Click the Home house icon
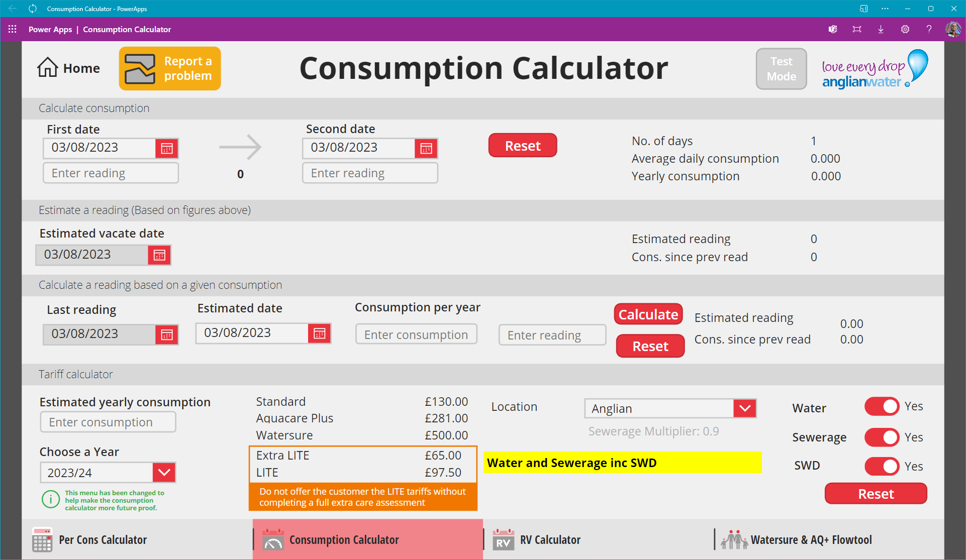This screenshot has height=560, width=966. tap(48, 68)
